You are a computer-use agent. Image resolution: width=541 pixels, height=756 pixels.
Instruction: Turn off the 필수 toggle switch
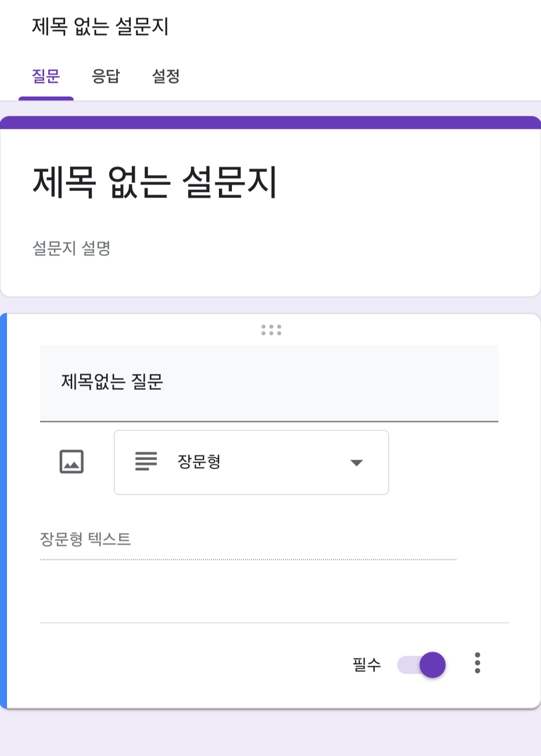(422, 665)
